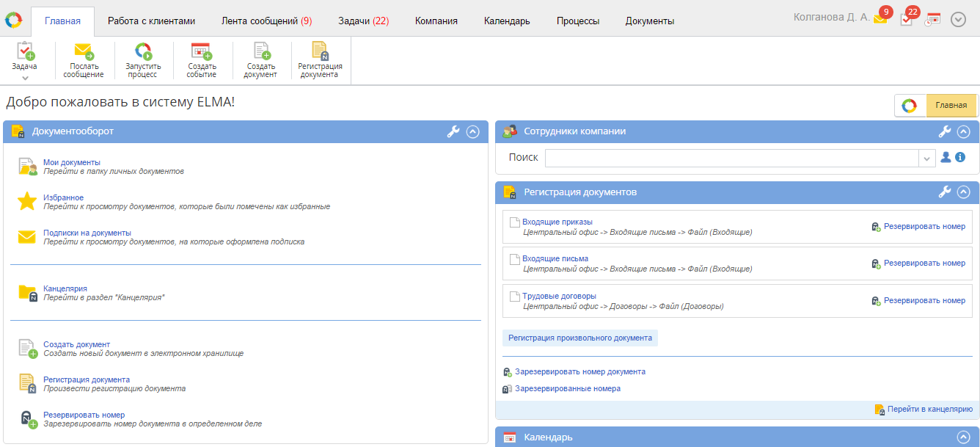The height and width of the screenshot is (447, 980).
Task: Click icon beside Регистрация документа link in Документооборот
Action: click(x=27, y=384)
